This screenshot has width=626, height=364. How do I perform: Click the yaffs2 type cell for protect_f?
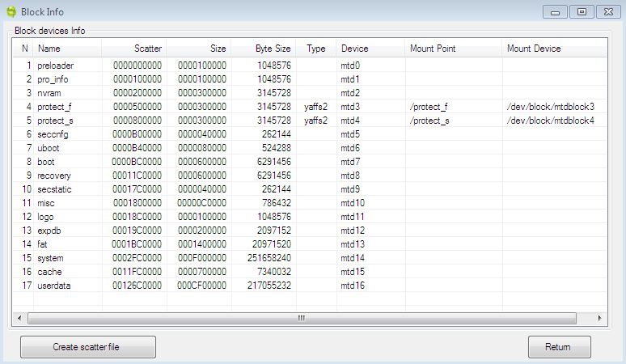(315, 107)
